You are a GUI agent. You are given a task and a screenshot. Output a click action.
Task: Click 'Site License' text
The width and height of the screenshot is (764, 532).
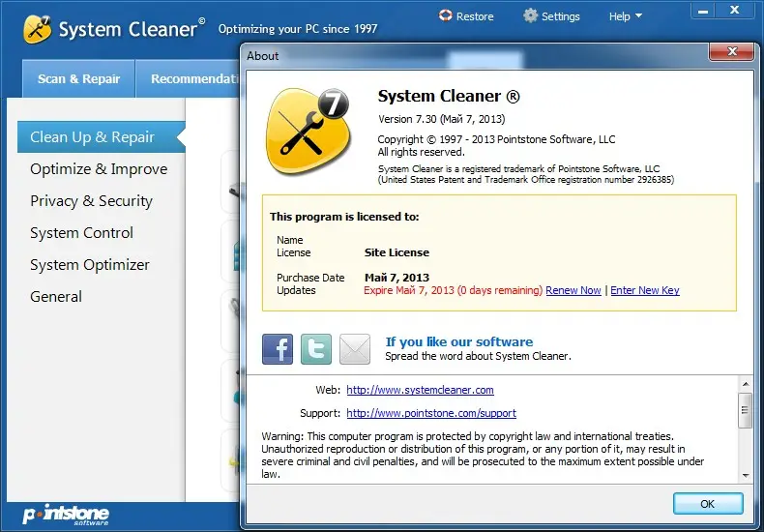coord(397,252)
